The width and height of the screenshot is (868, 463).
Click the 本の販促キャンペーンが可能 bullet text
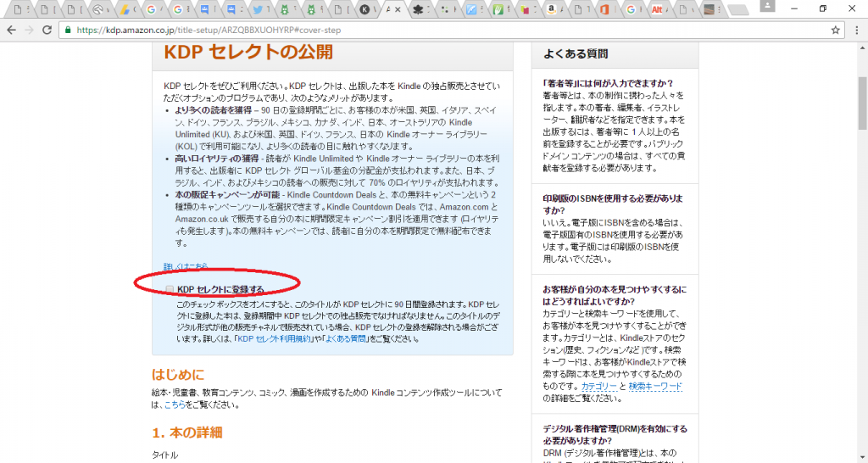[x=227, y=195]
